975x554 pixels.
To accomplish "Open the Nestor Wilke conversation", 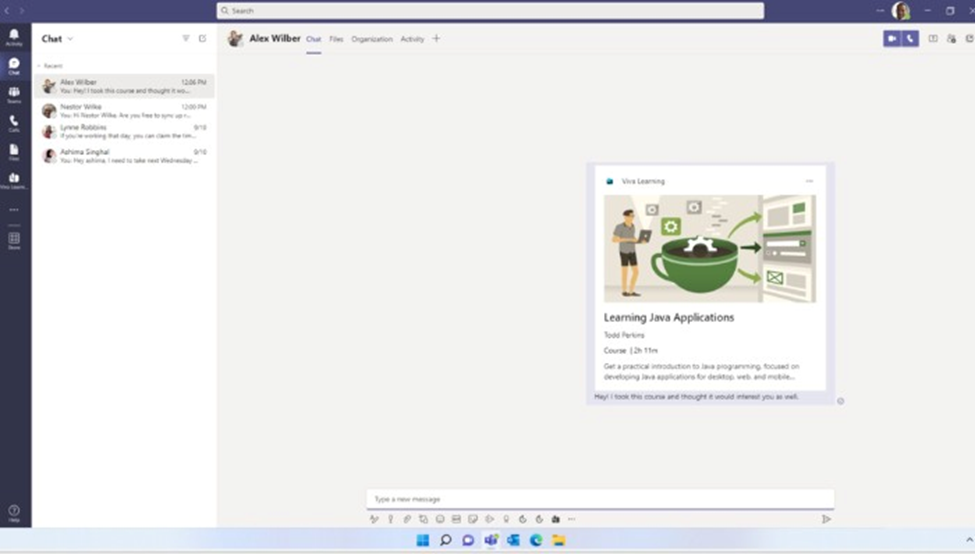I will (124, 111).
